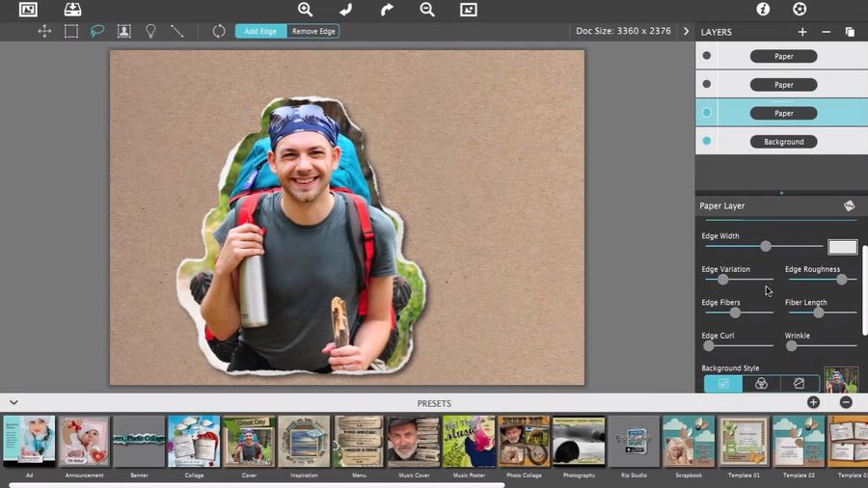Select the Background layer name button

[783, 142]
